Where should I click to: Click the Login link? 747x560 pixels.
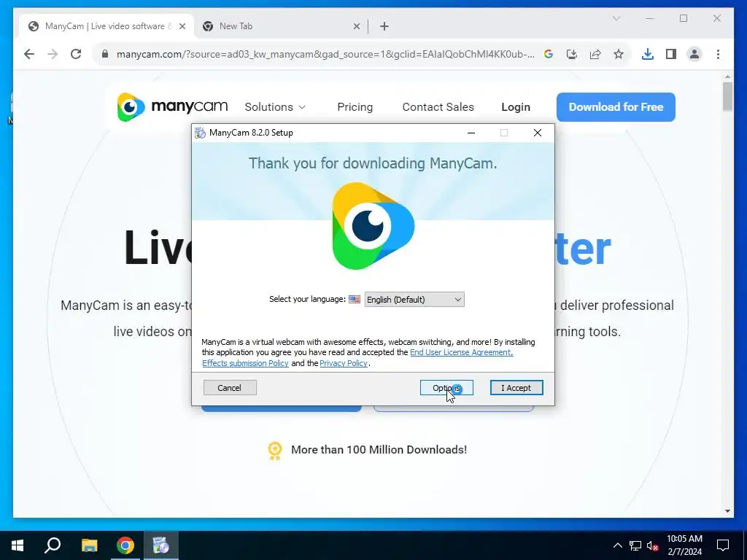[x=516, y=107]
